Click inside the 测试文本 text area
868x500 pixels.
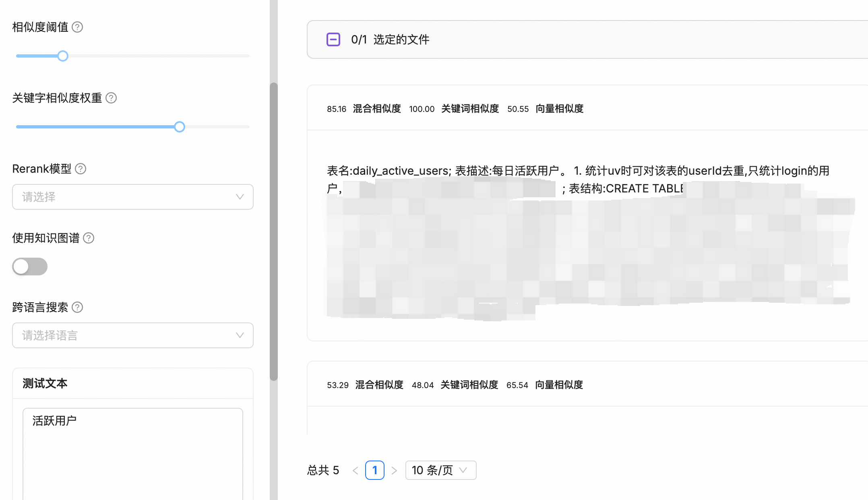pos(133,447)
